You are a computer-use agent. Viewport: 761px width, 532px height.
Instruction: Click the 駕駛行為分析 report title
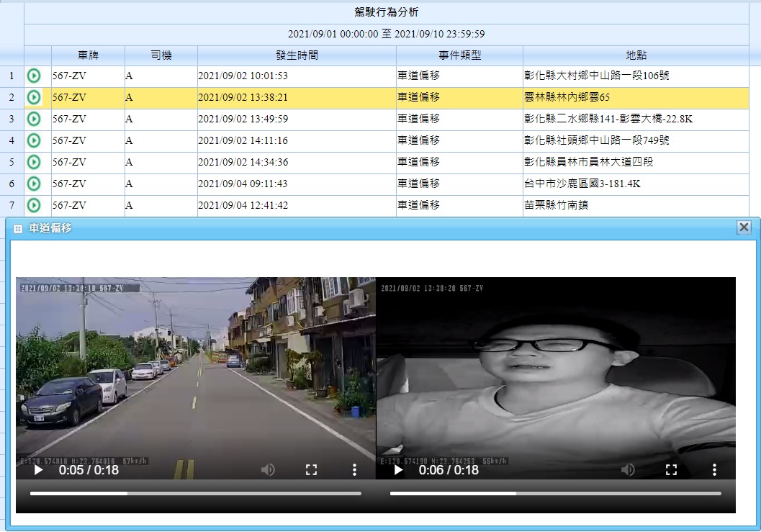click(387, 12)
